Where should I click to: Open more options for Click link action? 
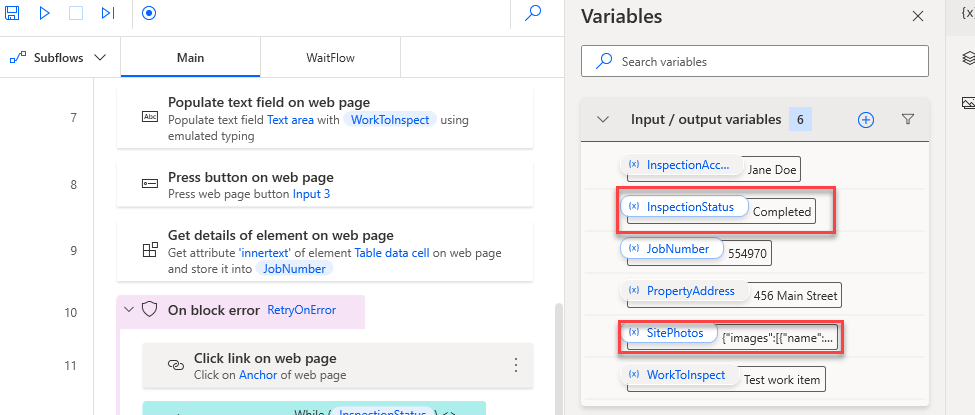coord(516,365)
